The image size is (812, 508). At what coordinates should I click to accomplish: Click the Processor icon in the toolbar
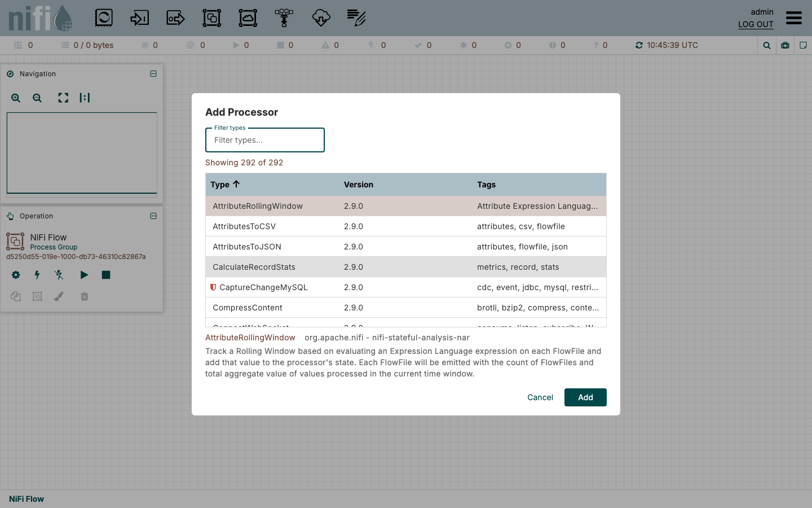[x=104, y=18]
